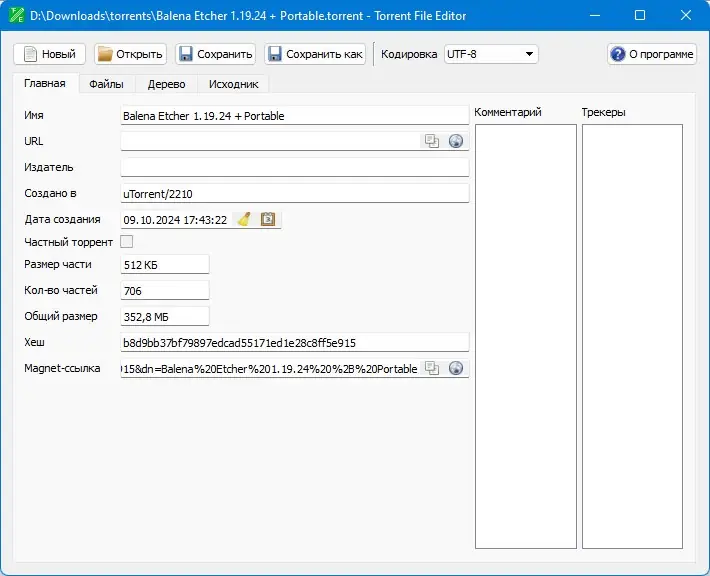The width and height of the screenshot is (710, 576).
Task: Open the URL in browser via globe icon
Action: click(456, 141)
